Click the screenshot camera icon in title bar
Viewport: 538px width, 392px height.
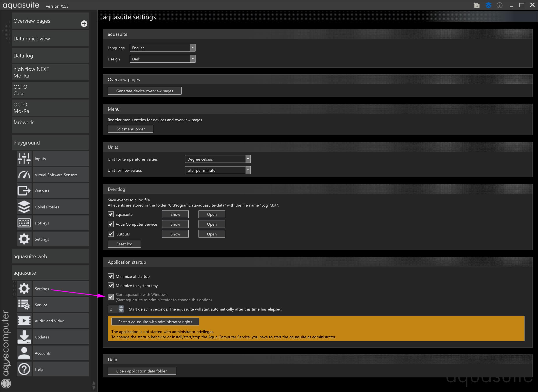tap(476, 5)
